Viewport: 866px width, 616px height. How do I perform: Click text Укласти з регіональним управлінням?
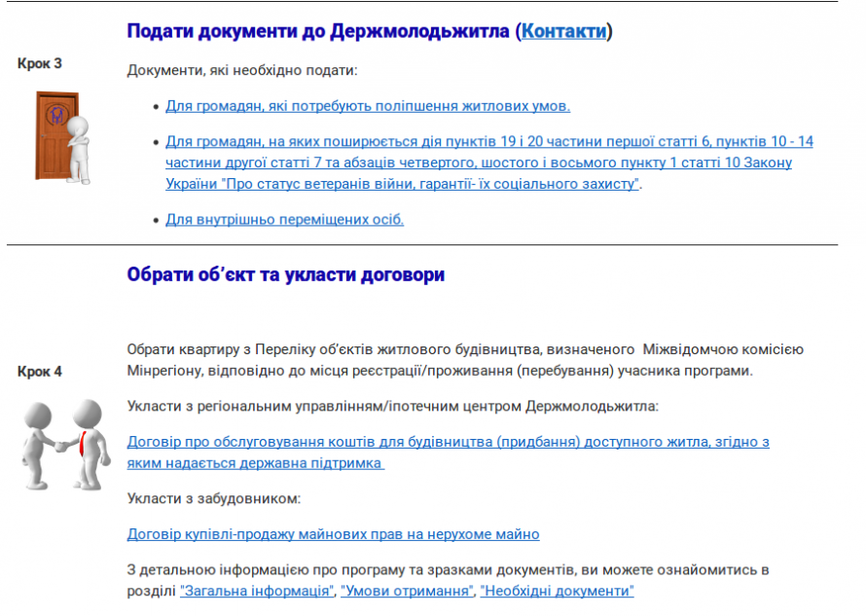(392, 405)
